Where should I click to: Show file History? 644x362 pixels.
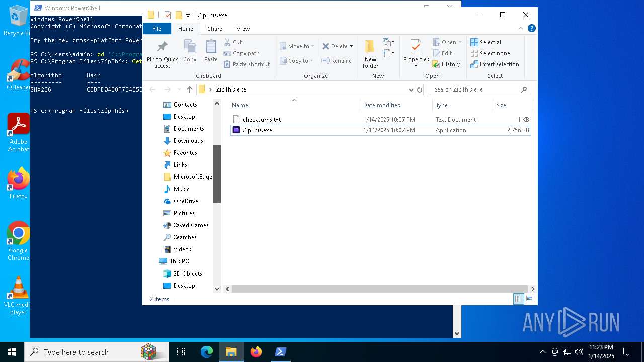(446, 64)
